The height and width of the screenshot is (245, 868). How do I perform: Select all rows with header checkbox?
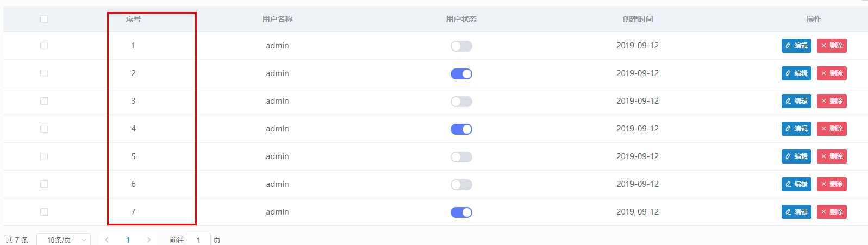click(44, 19)
